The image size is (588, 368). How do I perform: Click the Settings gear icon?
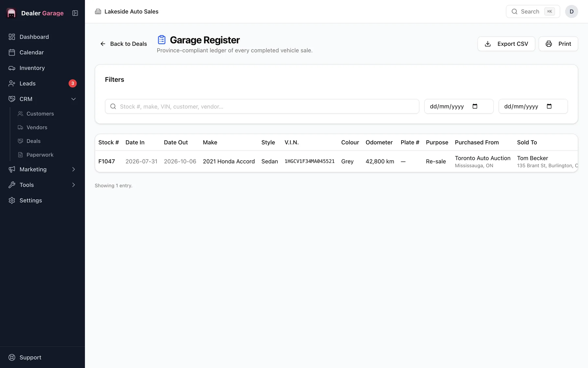12,201
